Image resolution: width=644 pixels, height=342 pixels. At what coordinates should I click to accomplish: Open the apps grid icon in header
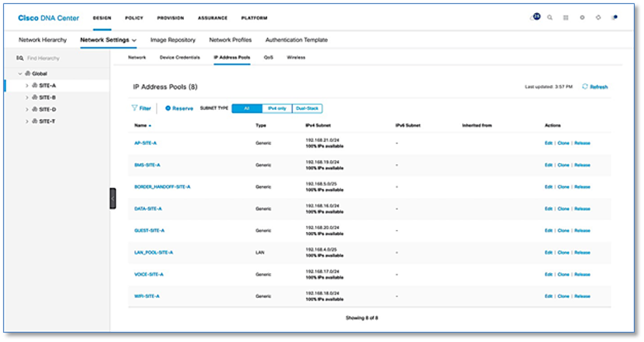coord(565,18)
